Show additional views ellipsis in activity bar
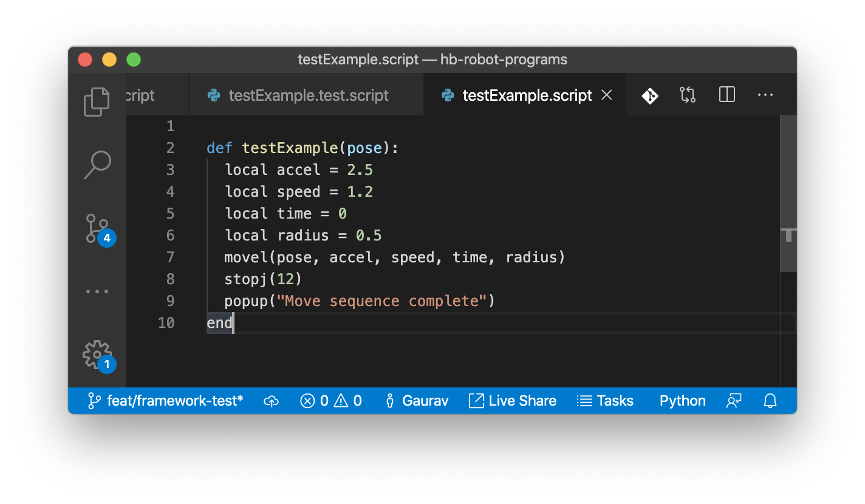Image resolution: width=865 pixels, height=504 pixels. tap(97, 291)
